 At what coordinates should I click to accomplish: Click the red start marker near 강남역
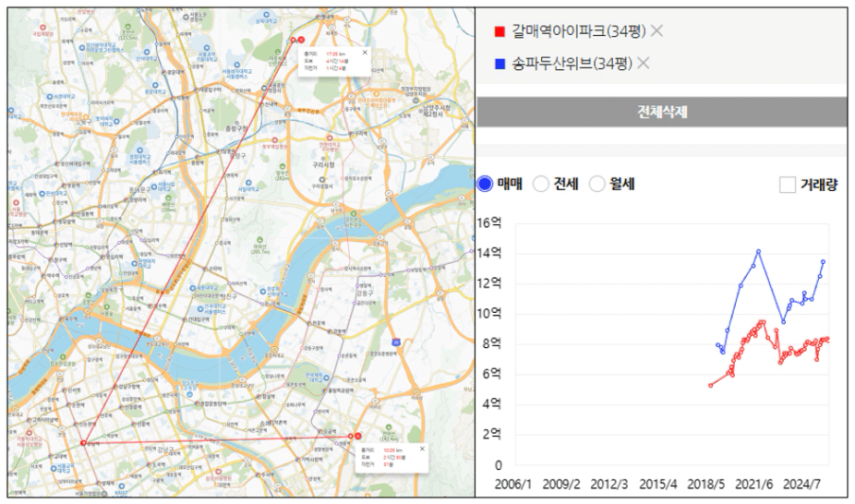pyautogui.click(x=83, y=443)
